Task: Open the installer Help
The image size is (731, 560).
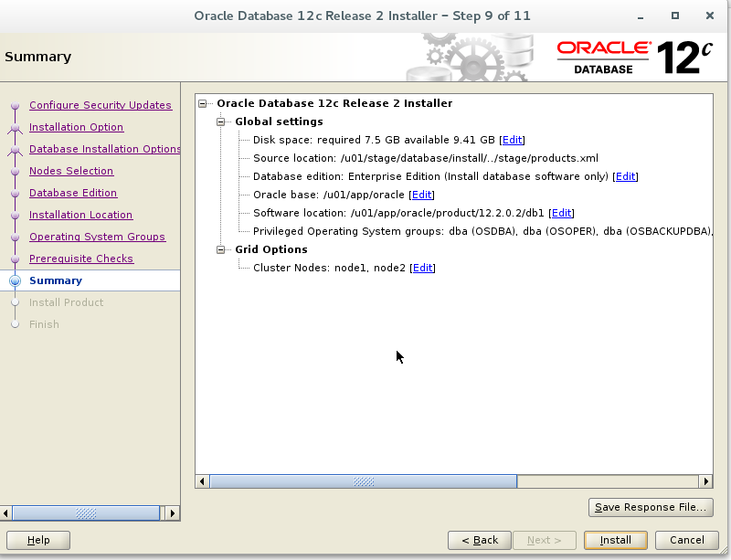Action: pos(37,540)
